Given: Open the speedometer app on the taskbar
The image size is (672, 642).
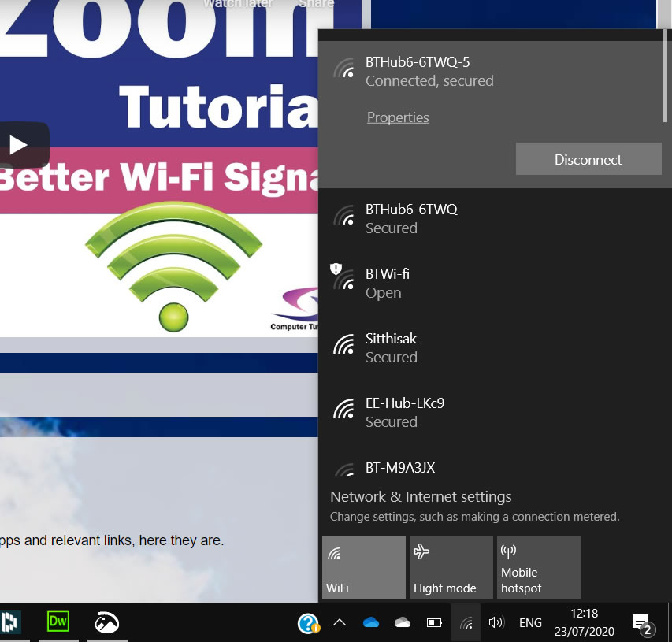Looking at the screenshot, I should click(106, 622).
